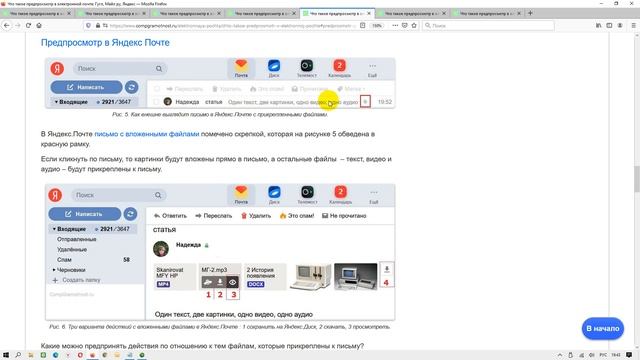This screenshot has height=360, width=640.
Task: Open the taskbar volume control
Action: click(x=591, y=355)
